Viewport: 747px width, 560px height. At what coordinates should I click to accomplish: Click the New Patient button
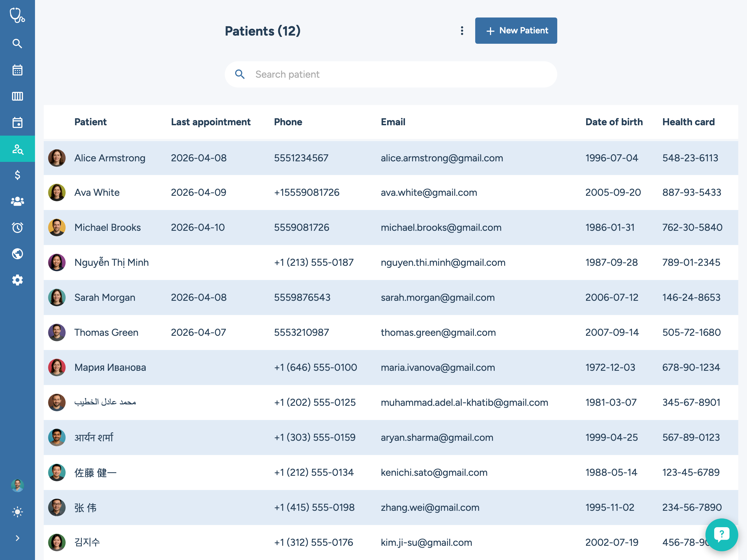click(x=516, y=30)
